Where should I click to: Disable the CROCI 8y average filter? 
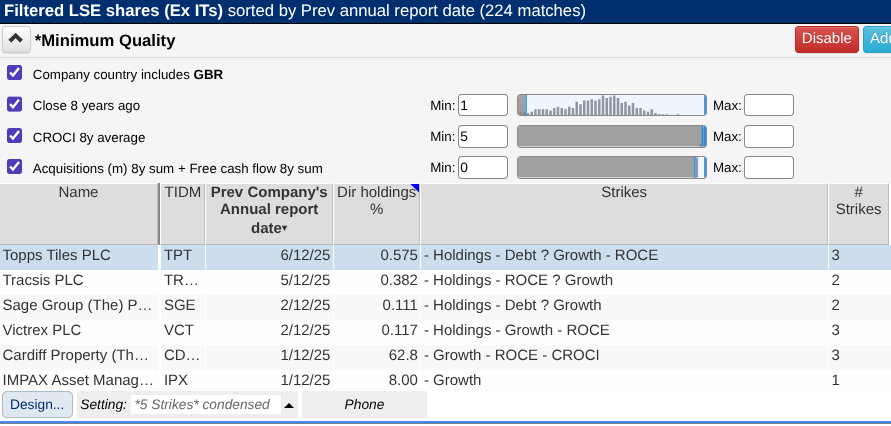pyautogui.click(x=14, y=136)
